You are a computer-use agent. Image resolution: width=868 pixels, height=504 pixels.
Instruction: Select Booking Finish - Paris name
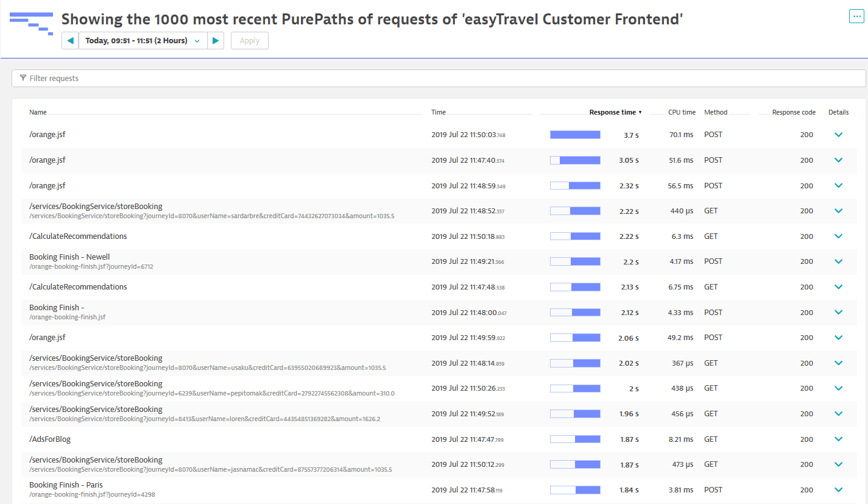[66, 485]
